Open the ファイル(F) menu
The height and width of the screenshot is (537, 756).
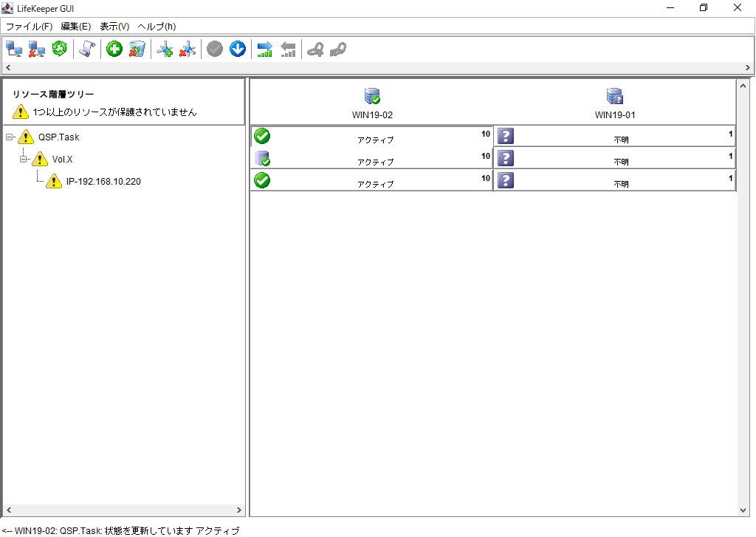29,26
